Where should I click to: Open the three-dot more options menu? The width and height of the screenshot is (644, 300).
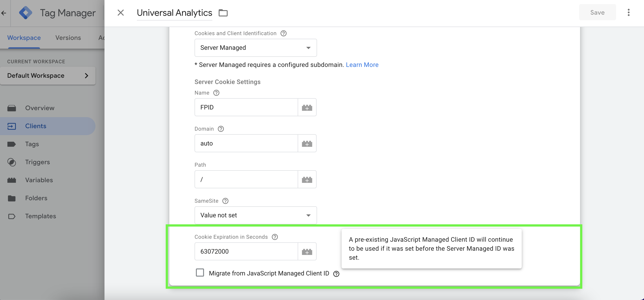tap(628, 13)
